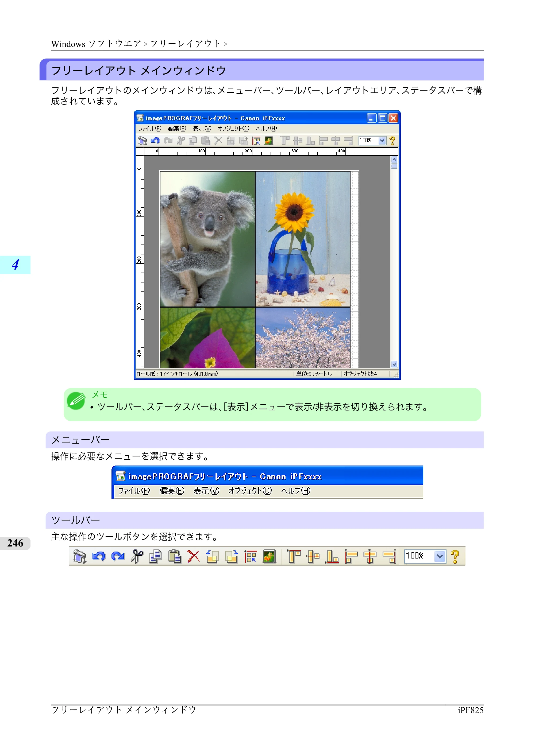The image size is (535, 756).
Task: Click the redo arrow in the enlarged toolbar figure
Action: (118, 556)
